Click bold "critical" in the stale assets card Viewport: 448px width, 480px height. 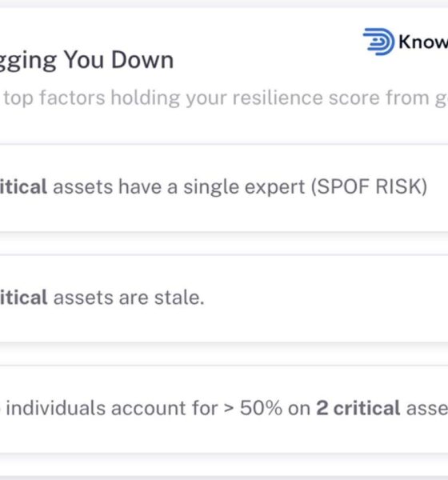click(x=23, y=298)
